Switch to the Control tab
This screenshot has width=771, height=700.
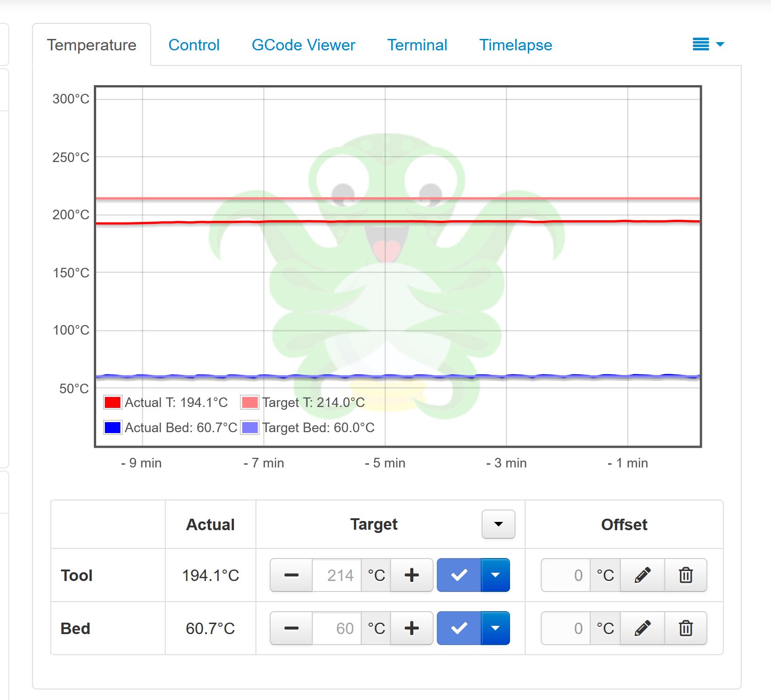[x=194, y=45]
